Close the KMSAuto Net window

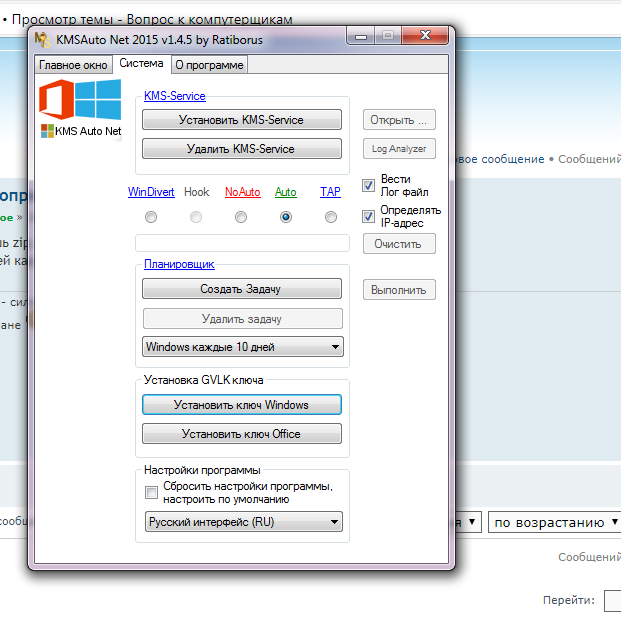[425, 35]
